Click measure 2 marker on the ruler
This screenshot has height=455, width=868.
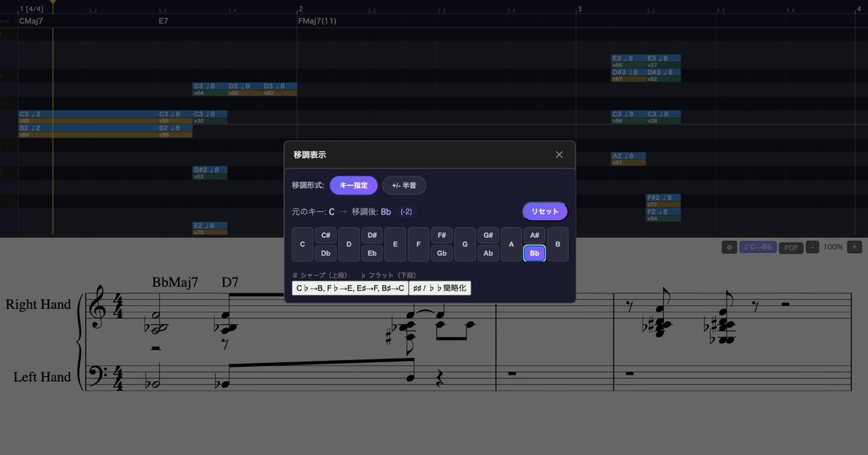tap(300, 9)
